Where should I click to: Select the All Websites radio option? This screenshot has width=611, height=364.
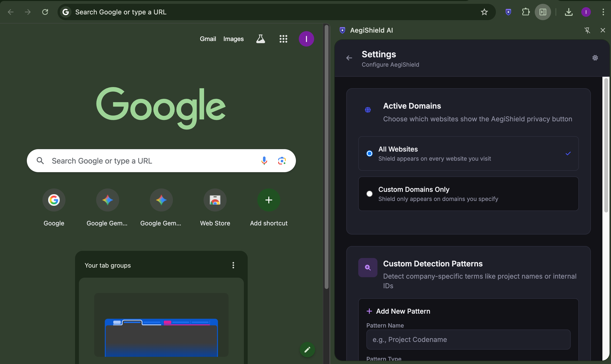pyautogui.click(x=369, y=153)
